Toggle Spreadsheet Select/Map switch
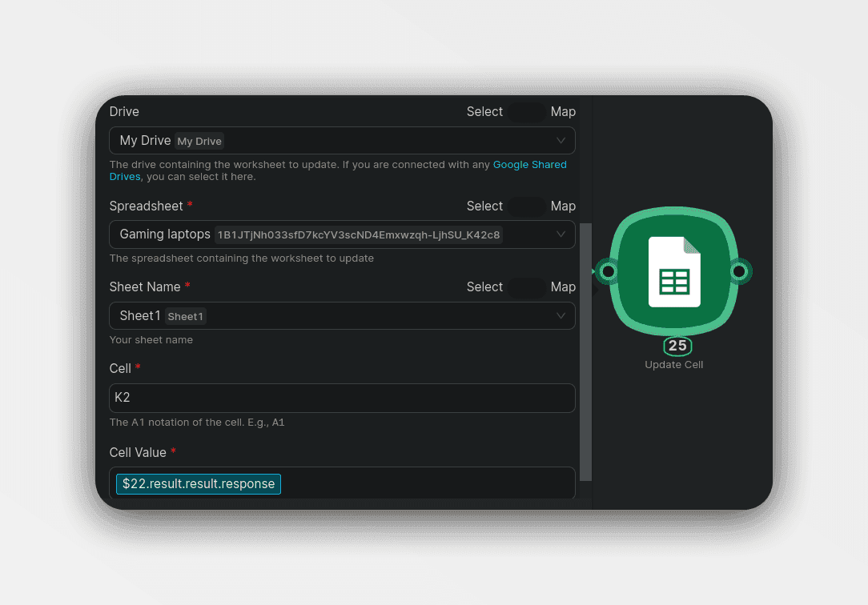This screenshot has height=605, width=868. [526, 206]
